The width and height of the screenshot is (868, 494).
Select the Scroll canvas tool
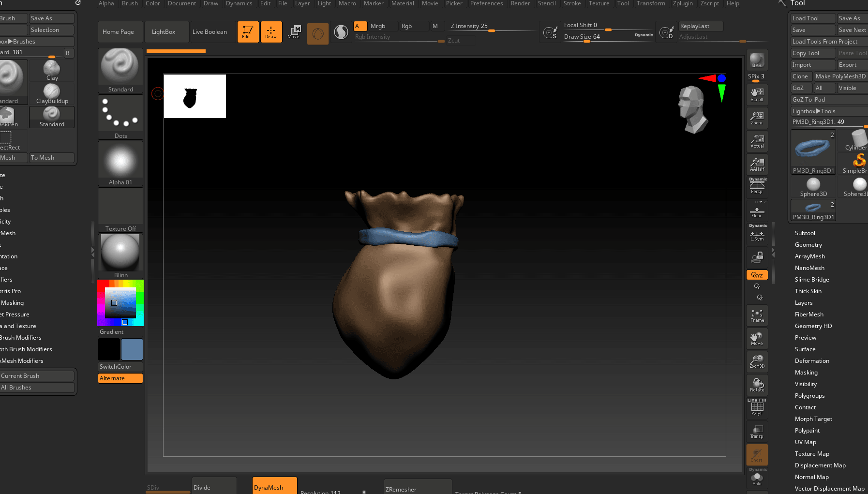pos(757,94)
